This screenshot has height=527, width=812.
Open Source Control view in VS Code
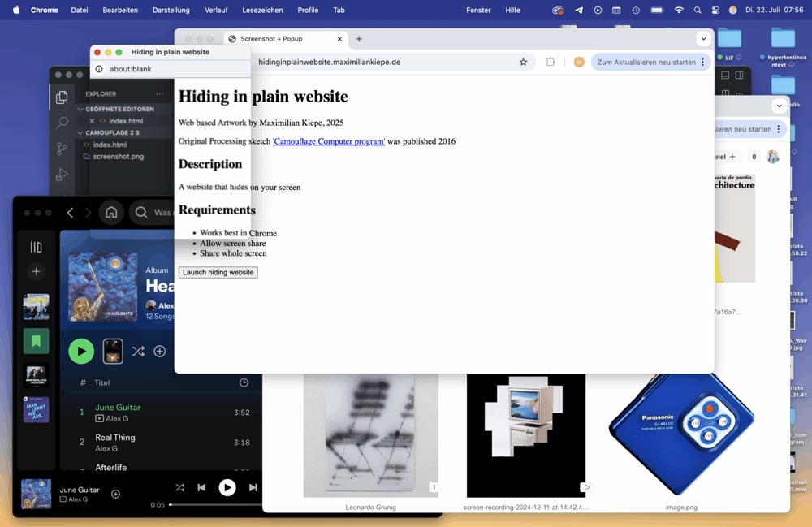coord(62,149)
